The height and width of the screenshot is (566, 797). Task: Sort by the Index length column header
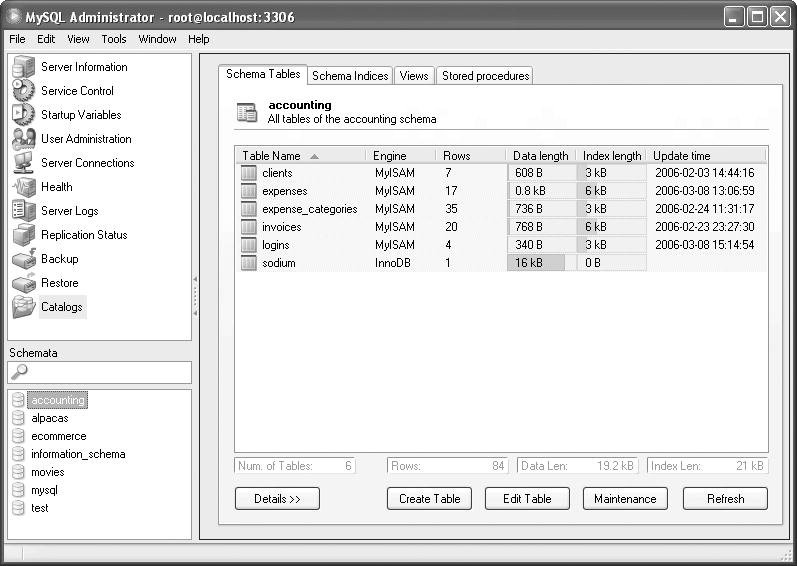[x=611, y=156]
